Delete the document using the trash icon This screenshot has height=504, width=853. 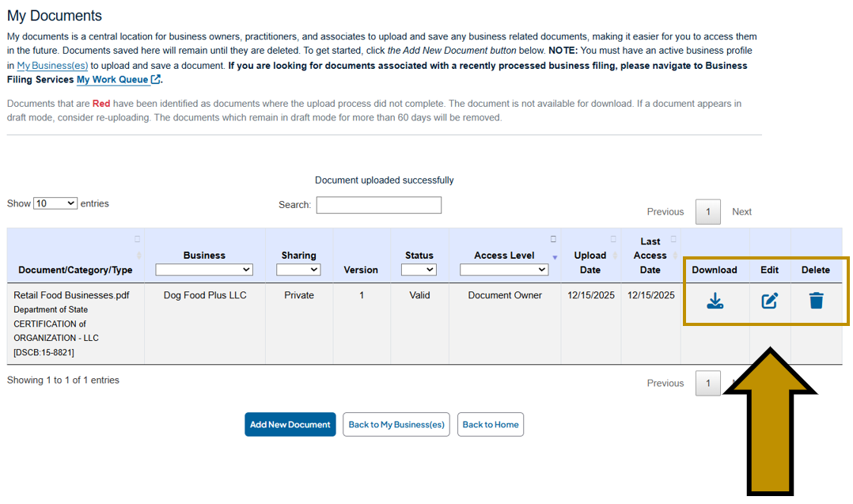[x=816, y=301]
